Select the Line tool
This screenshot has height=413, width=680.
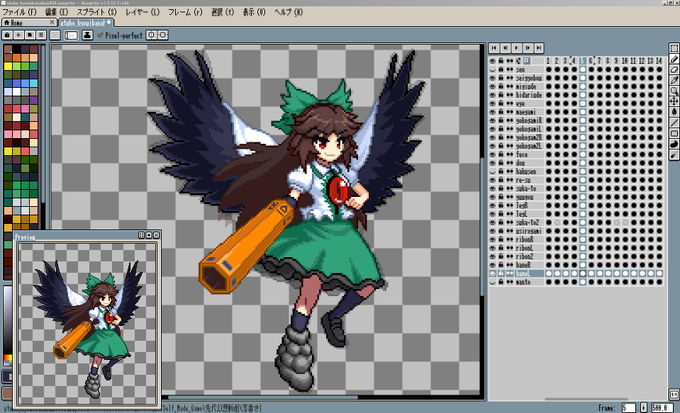(674, 123)
